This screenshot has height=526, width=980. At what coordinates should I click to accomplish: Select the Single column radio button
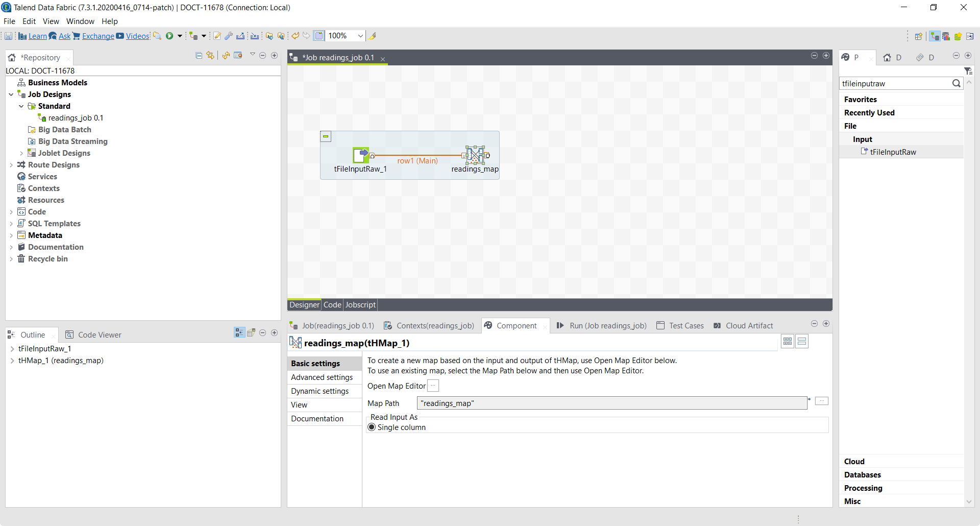pos(372,427)
